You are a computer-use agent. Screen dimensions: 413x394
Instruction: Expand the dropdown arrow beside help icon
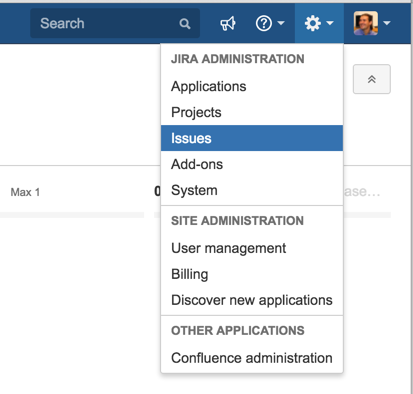pyautogui.click(x=281, y=23)
